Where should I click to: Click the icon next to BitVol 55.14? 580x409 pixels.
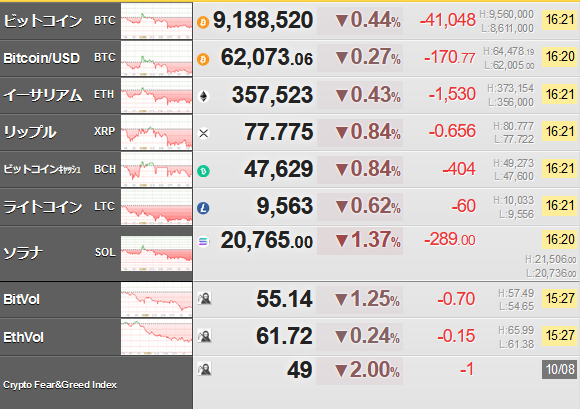[204, 298]
